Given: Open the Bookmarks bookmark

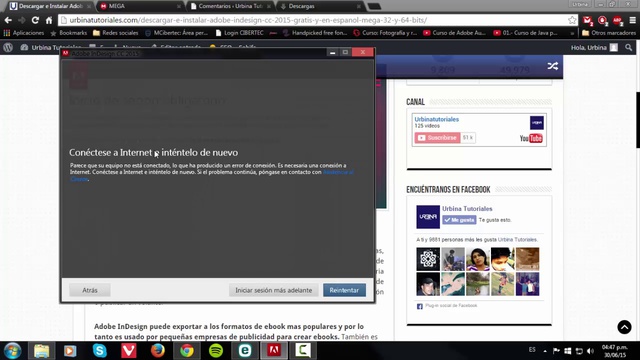Looking at the screenshot, I should click(69, 33).
